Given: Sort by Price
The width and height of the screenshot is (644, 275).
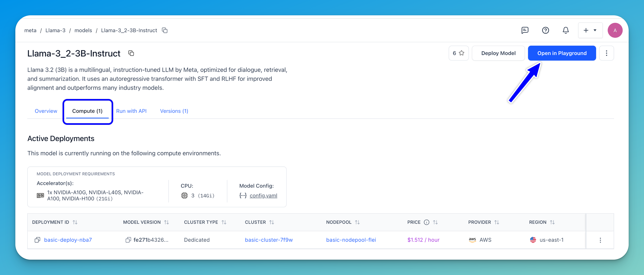Looking at the screenshot, I should [435, 222].
